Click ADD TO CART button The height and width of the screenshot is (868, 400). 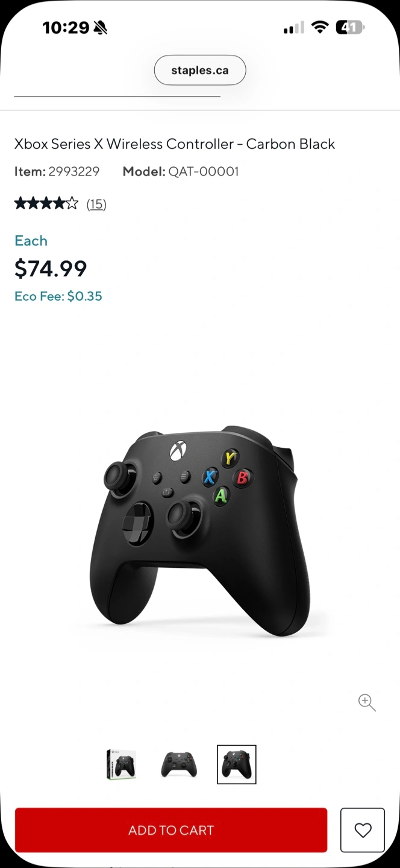click(x=171, y=830)
